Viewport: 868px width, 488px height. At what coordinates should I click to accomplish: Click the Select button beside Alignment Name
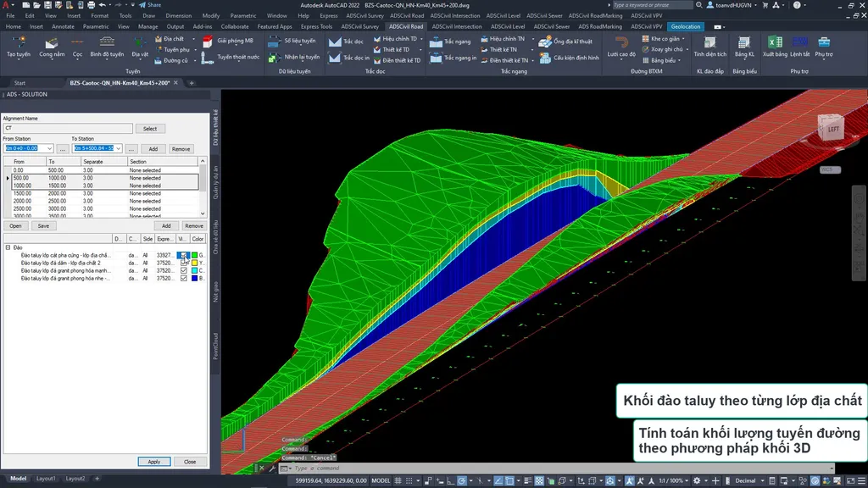pos(150,129)
